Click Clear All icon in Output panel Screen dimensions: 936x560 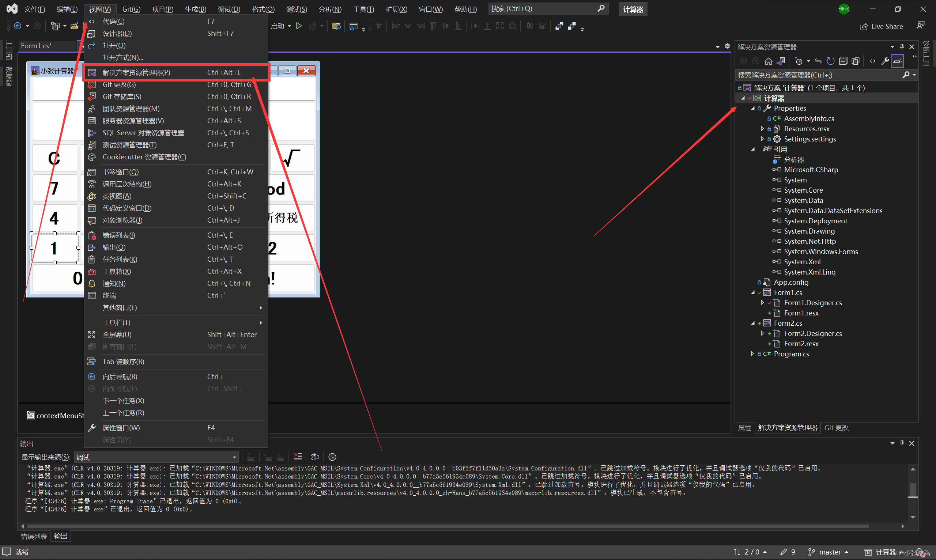click(298, 457)
